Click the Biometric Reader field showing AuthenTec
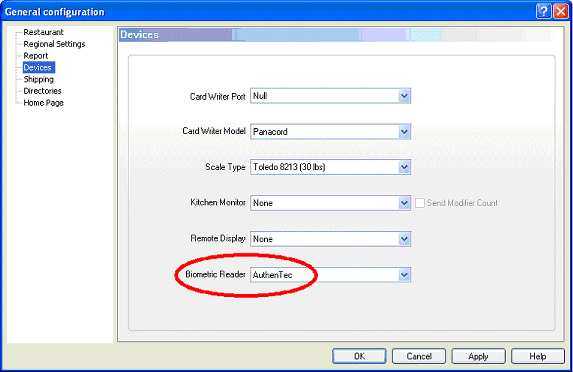This screenshot has height=372, width=573. [x=330, y=275]
